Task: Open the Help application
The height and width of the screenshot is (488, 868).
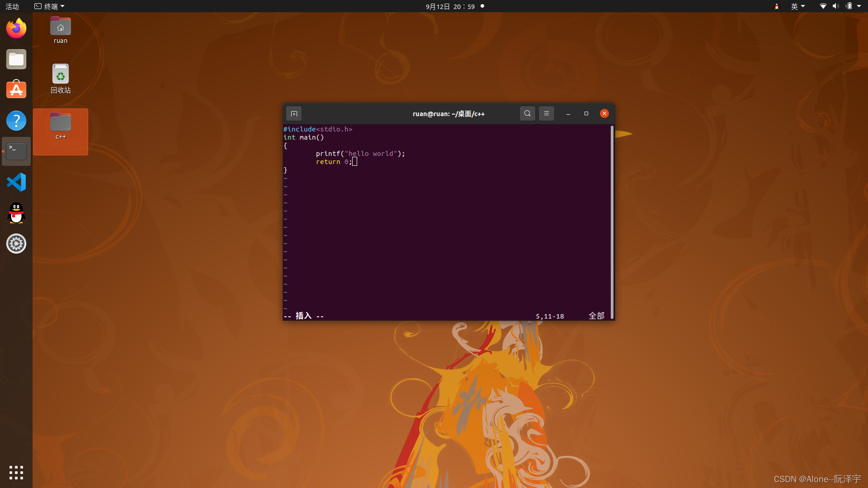Action: click(16, 121)
